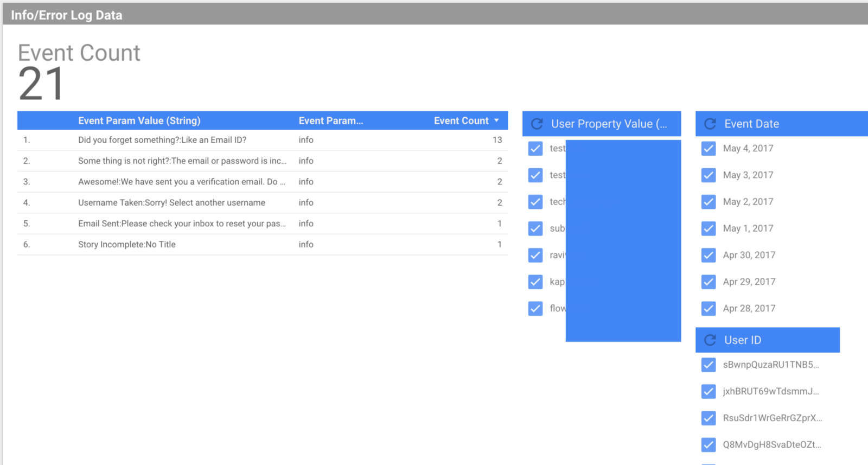Toggle the May 3, 2017 checkbox

point(709,175)
